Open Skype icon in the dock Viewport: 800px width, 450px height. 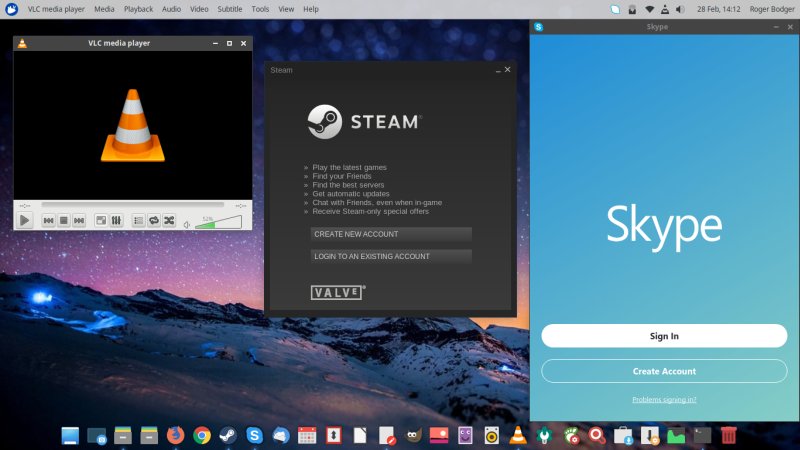click(255, 435)
